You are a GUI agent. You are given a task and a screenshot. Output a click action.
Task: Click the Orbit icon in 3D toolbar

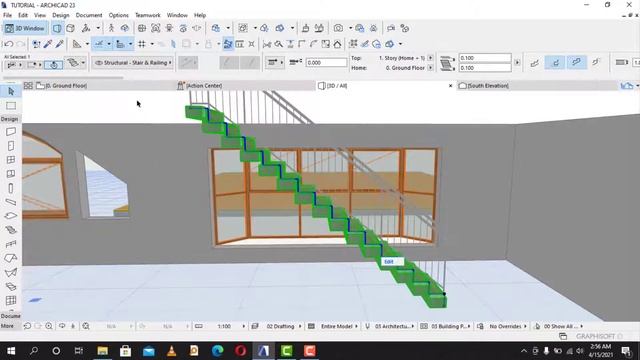point(124,28)
